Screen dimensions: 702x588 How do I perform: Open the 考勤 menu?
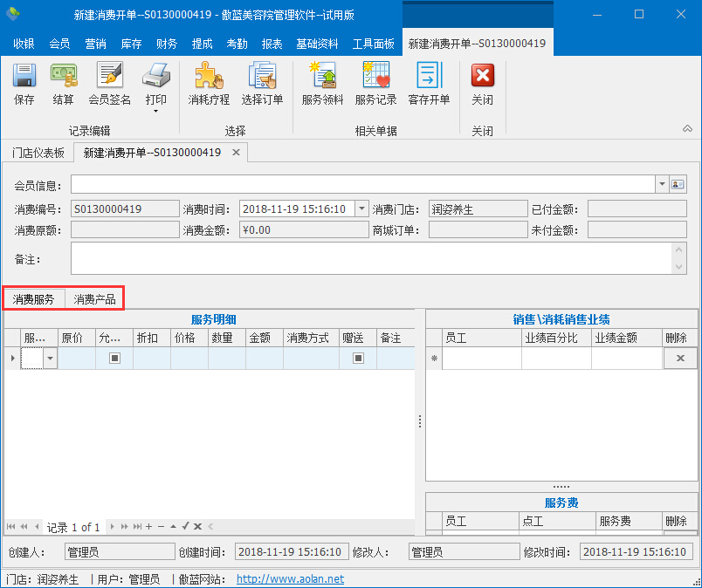pos(237,44)
